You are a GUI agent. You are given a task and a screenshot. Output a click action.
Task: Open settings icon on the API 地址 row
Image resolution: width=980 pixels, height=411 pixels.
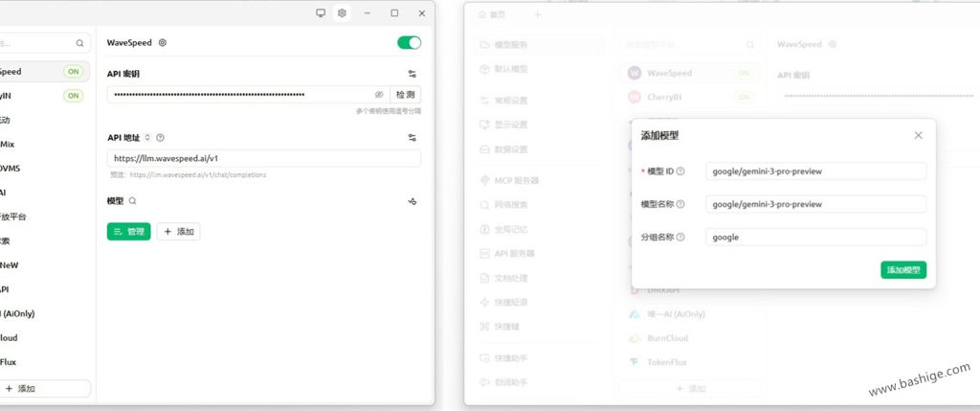(x=412, y=138)
